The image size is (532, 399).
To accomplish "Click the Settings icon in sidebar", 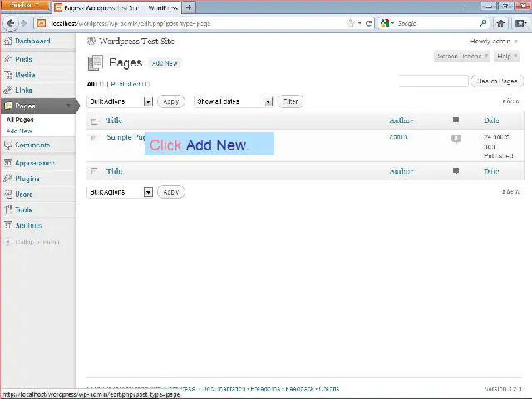I will click(x=7, y=225).
